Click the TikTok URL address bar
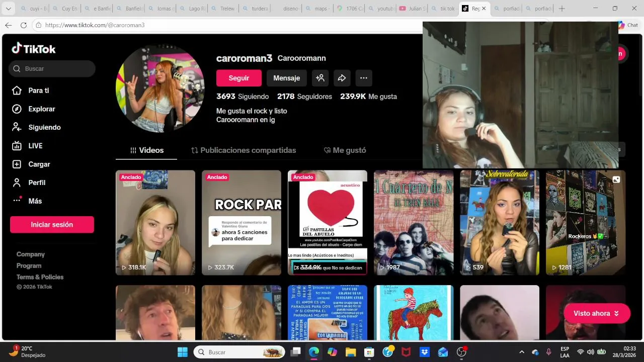 [226, 25]
